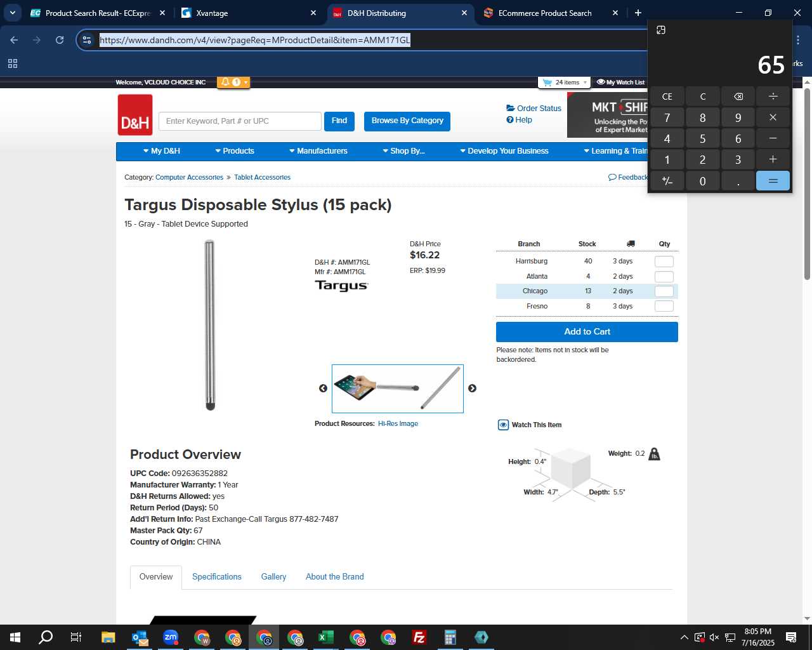The image size is (812, 650).
Task: Open Outlook from the taskbar
Action: [x=140, y=637]
